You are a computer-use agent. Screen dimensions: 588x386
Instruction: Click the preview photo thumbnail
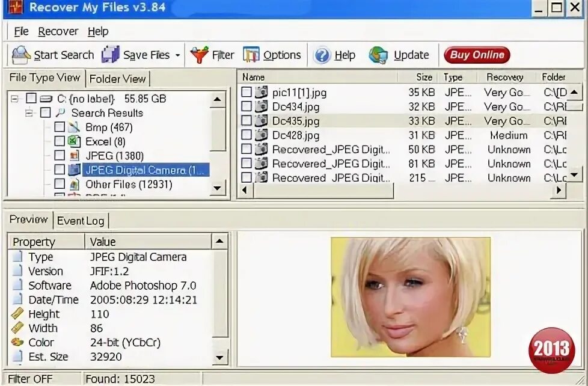pos(411,297)
